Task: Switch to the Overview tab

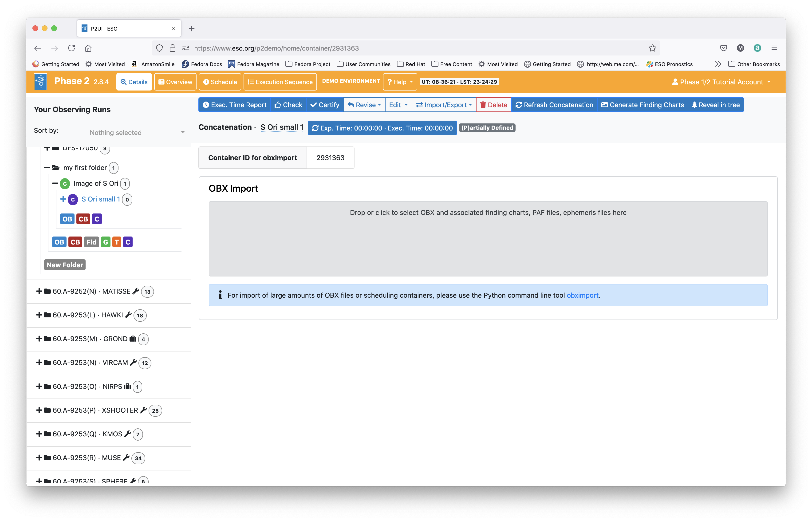Action: pos(175,82)
